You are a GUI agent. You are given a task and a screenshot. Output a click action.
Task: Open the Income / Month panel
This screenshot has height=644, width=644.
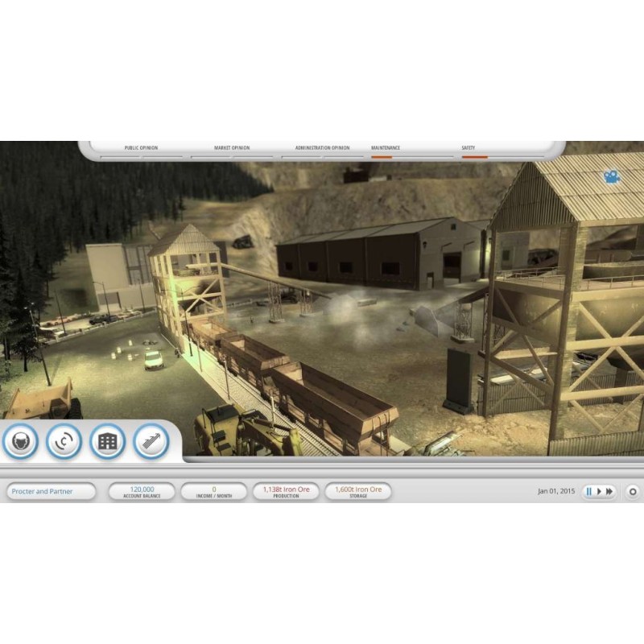point(213,491)
